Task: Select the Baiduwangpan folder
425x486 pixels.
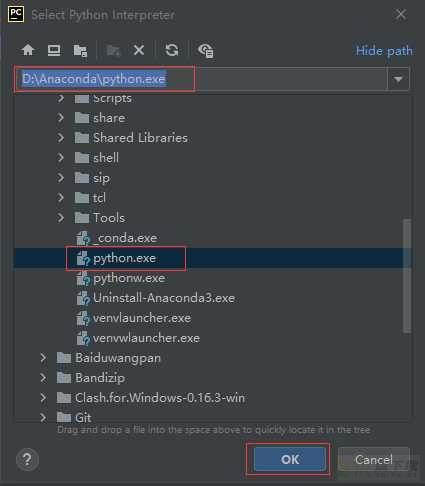Action: 109,358
